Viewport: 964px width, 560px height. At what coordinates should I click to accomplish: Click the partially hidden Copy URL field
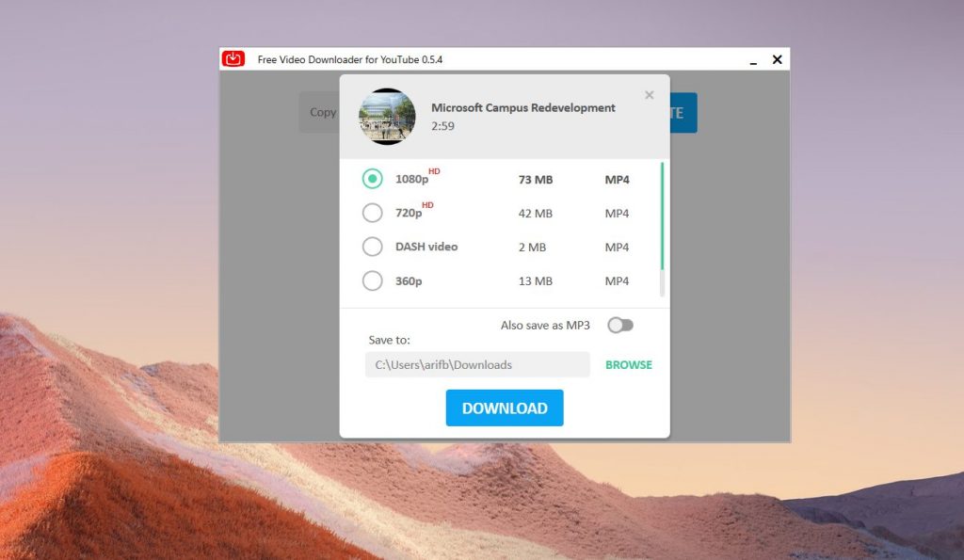coord(319,113)
